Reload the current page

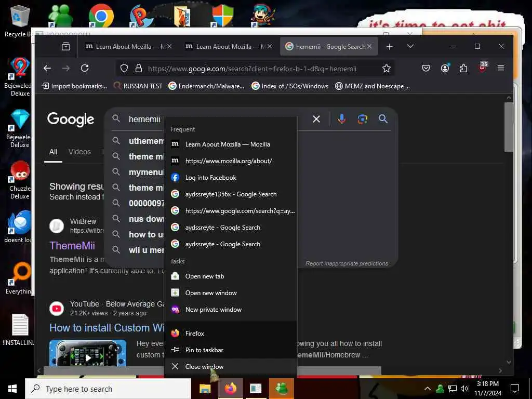(85, 68)
